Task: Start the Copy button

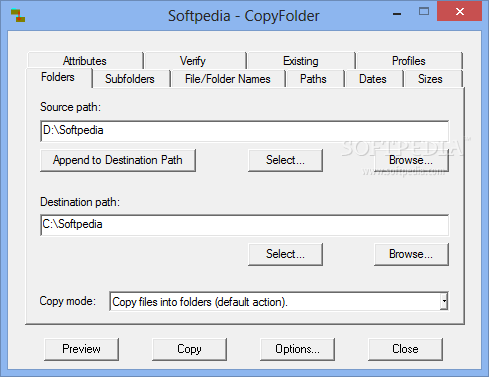Action: click(x=189, y=349)
